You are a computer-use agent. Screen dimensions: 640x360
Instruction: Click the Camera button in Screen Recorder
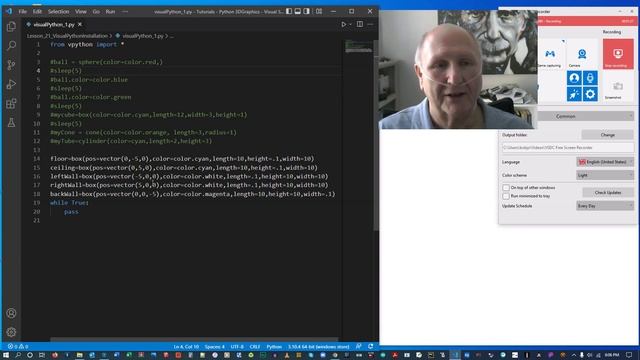(582, 56)
